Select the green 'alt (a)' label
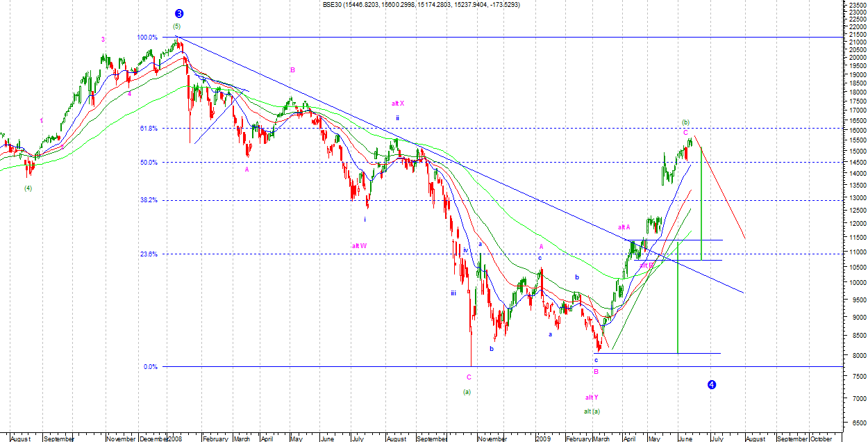This screenshot has height=442, width=868. pos(592,411)
